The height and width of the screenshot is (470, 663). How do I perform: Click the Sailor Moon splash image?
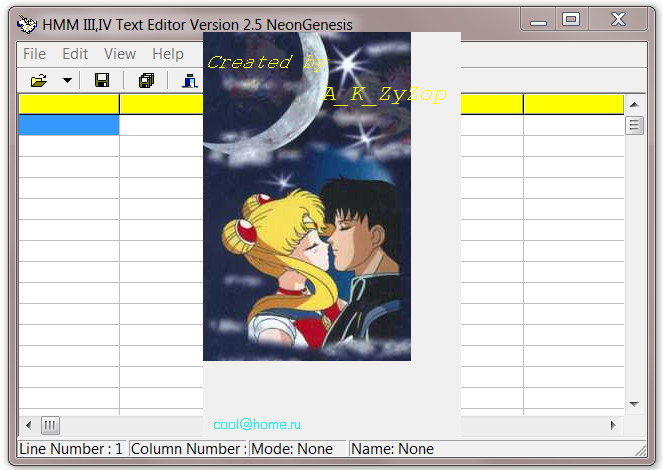pyautogui.click(x=307, y=197)
